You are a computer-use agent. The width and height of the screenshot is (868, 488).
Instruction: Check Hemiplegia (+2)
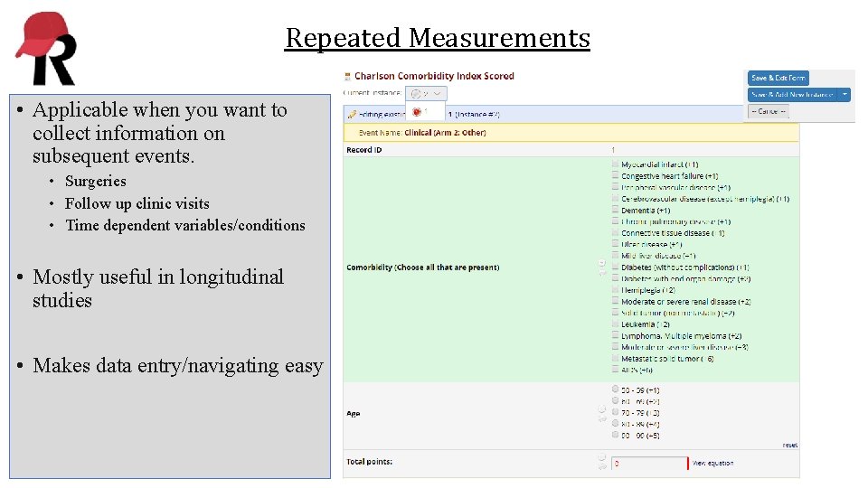click(615, 289)
